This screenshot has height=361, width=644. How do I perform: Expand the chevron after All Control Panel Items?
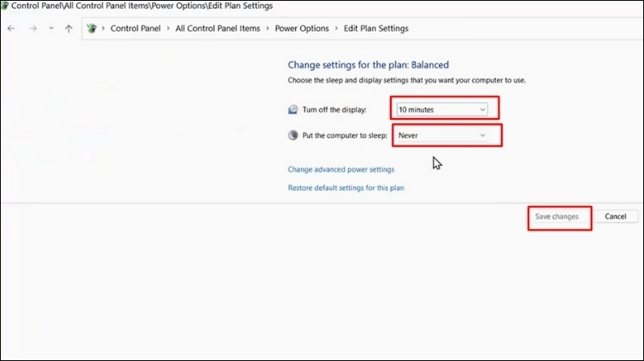(268, 28)
